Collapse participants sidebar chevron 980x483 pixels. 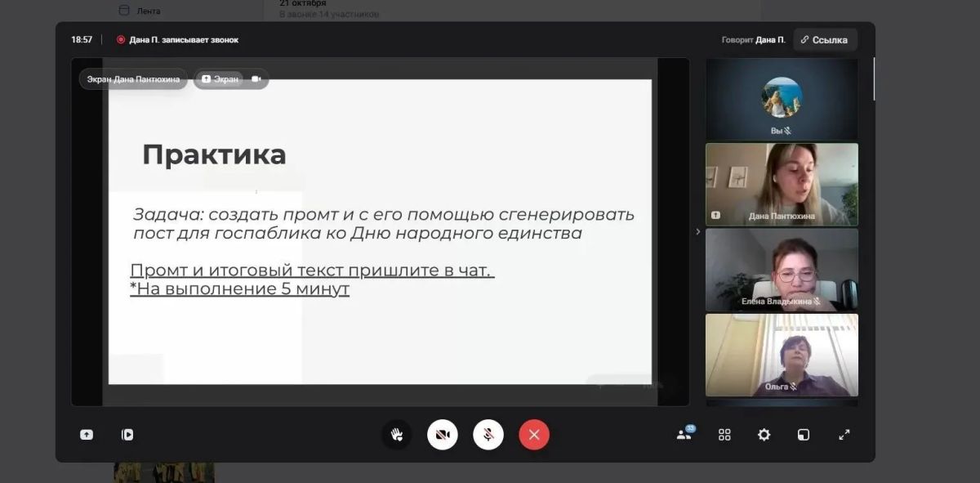[697, 232]
